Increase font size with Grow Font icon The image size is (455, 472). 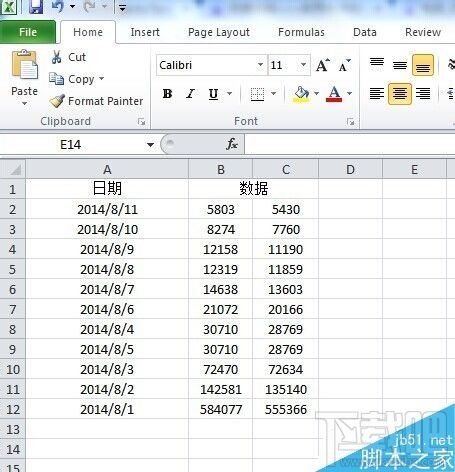(323, 65)
